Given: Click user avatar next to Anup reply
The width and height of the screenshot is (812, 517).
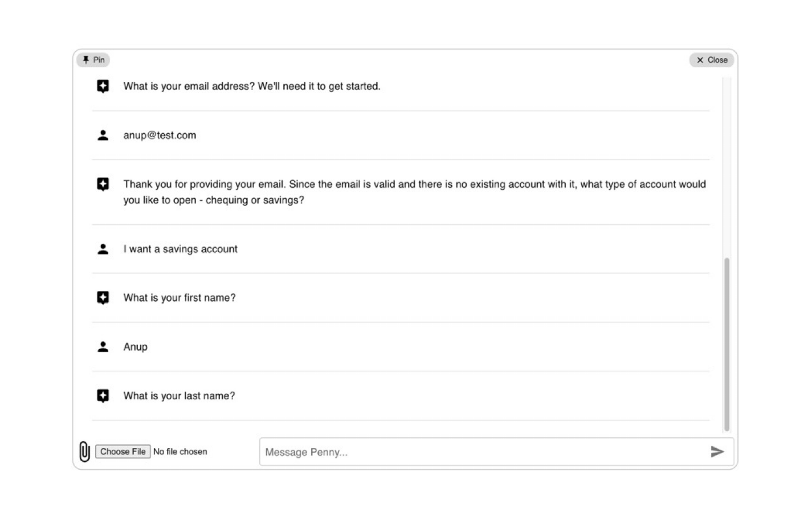Looking at the screenshot, I should 103,347.
